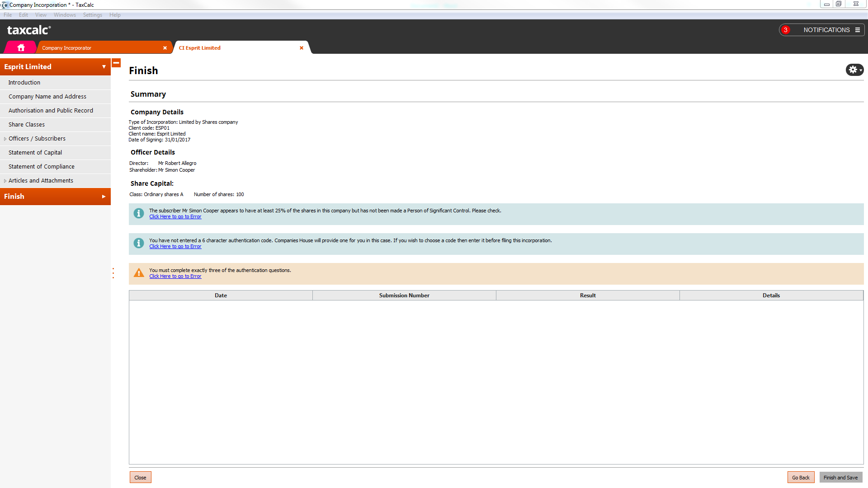Close the CI Esprit Limited tab
This screenshot has width=868, height=488.
302,48
